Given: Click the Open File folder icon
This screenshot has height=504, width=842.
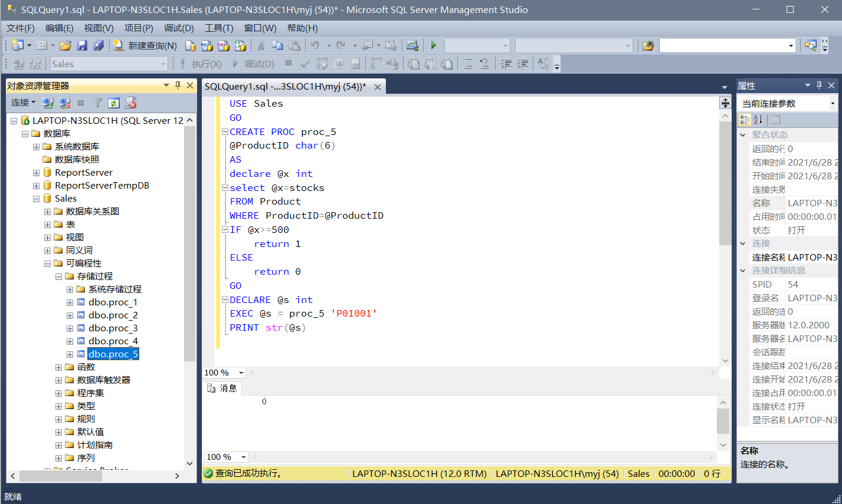Looking at the screenshot, I should tap(65, 45).
